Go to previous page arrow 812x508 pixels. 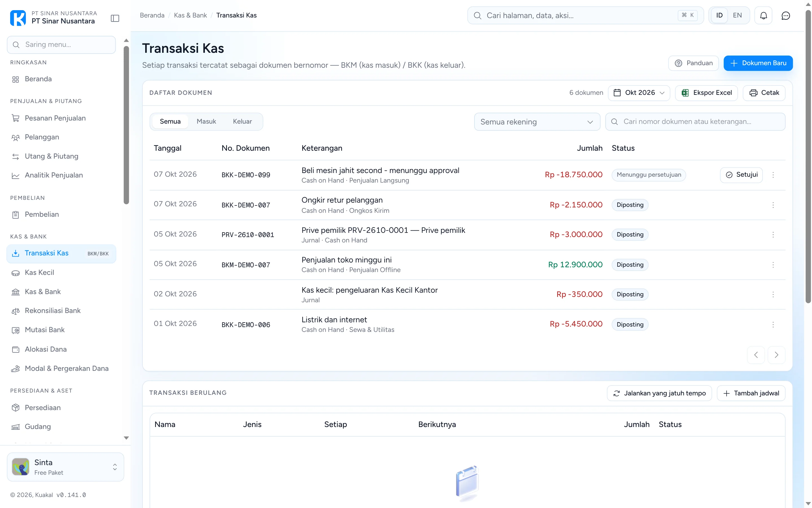pyautogui.click(x=756, y=355)
